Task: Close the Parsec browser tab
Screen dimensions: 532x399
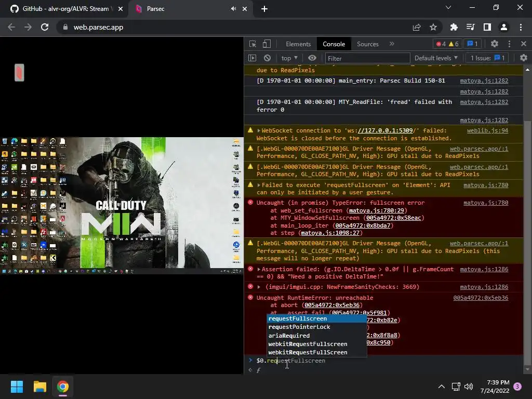Action: 245,9
